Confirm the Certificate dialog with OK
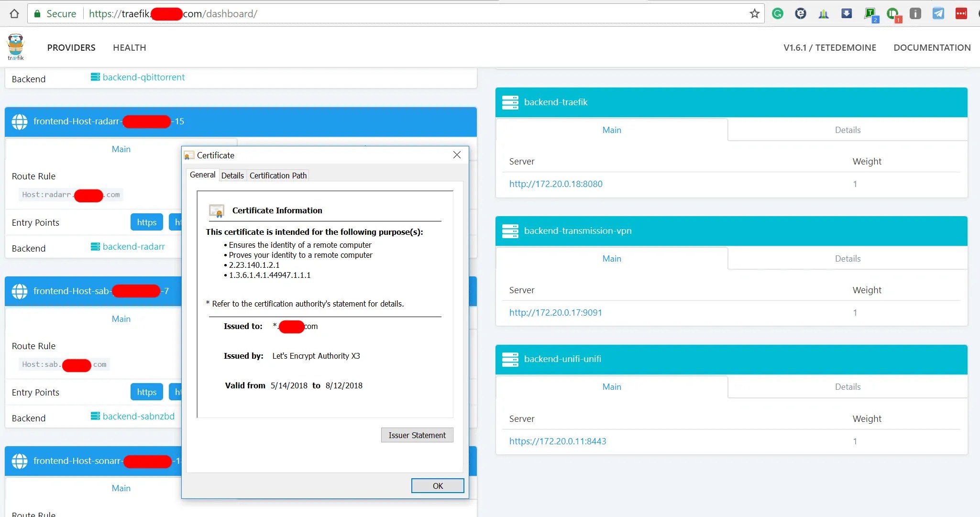The image size is (980, 517). 438,486
